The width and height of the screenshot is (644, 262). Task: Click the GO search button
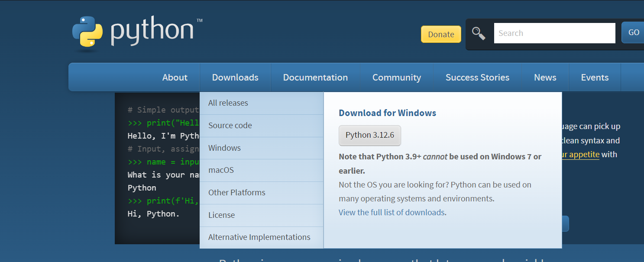pyautogui.click(x=634, y=33)
